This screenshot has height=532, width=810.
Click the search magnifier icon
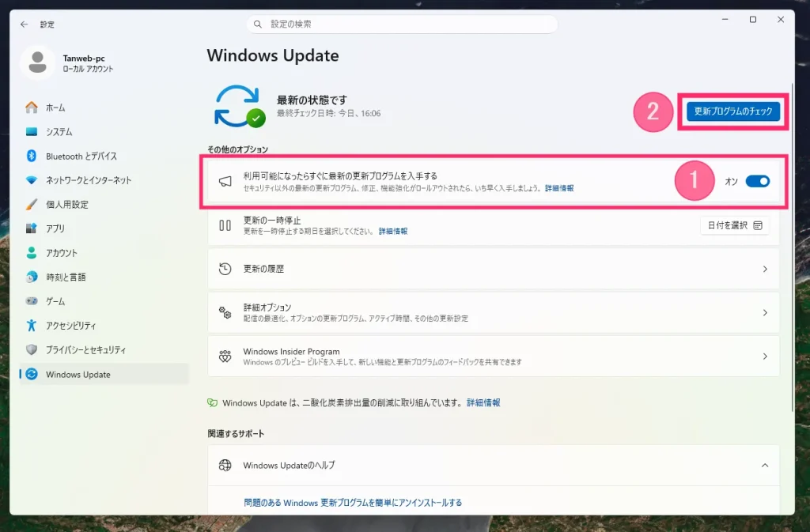[258, 25]
